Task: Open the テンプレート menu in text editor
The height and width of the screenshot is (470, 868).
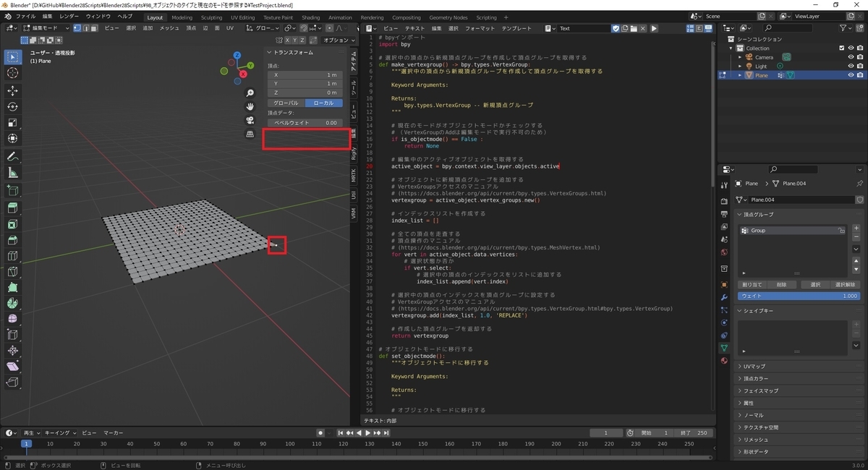Action: tap(516, 28)
